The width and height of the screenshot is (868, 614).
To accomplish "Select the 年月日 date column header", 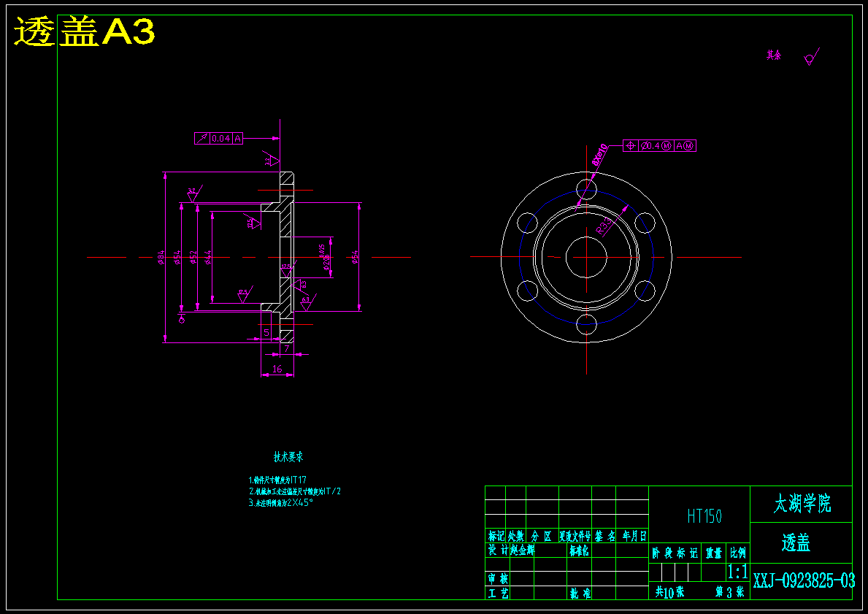I will click(634, 535).
